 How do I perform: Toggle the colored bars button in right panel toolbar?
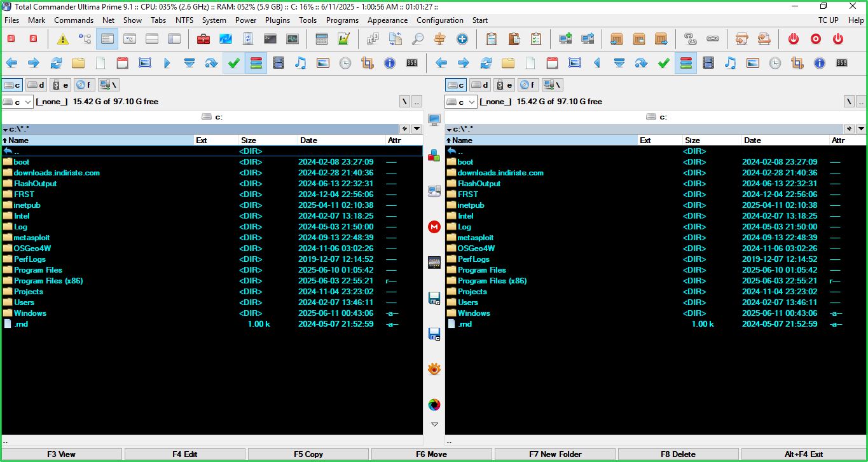point(686,63)
